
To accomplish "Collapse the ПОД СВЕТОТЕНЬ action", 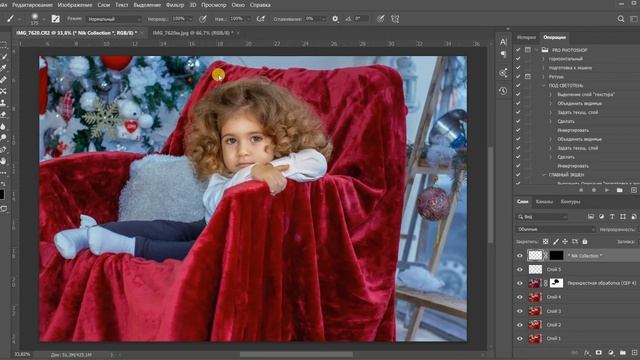I will (544, 86).
